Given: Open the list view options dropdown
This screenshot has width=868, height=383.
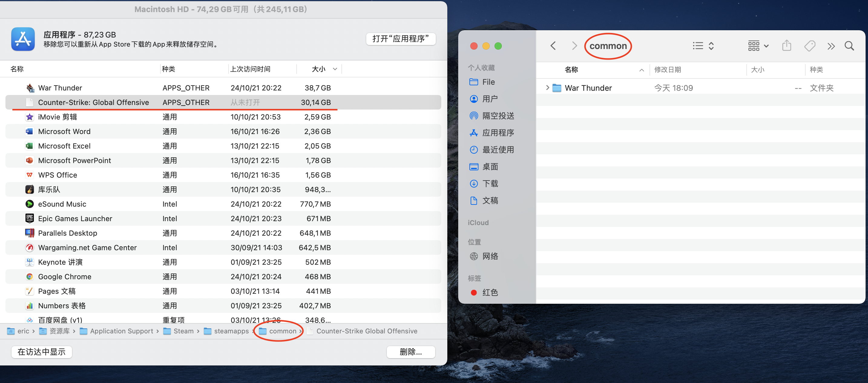Looking at the screenshot, I should coord(703,46).
